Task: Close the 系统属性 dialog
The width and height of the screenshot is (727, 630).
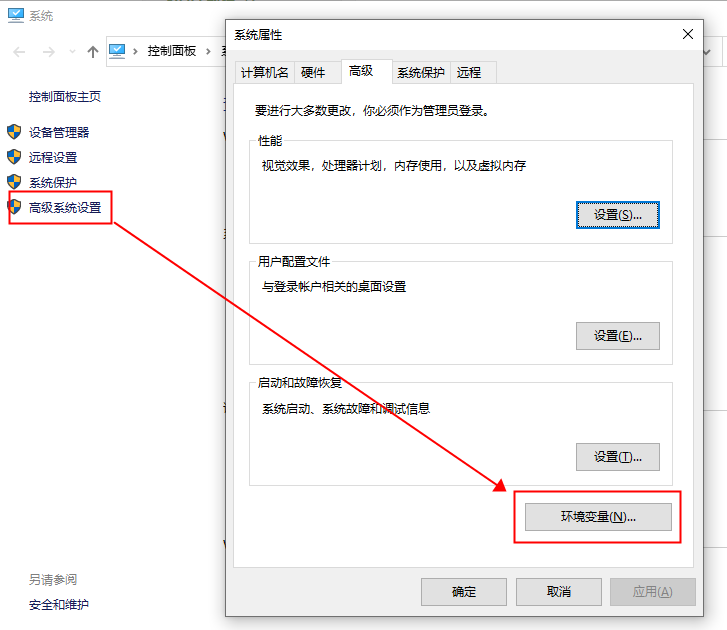Action: (688, 34)
